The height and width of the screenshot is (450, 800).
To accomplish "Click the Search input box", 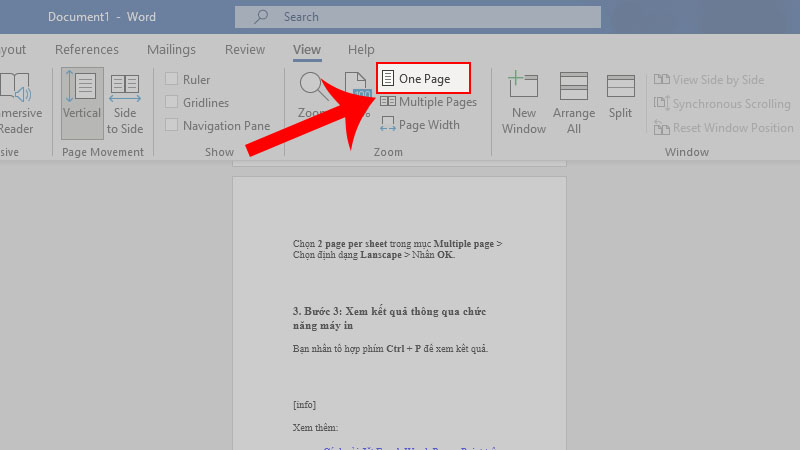I will coord(417,17).
